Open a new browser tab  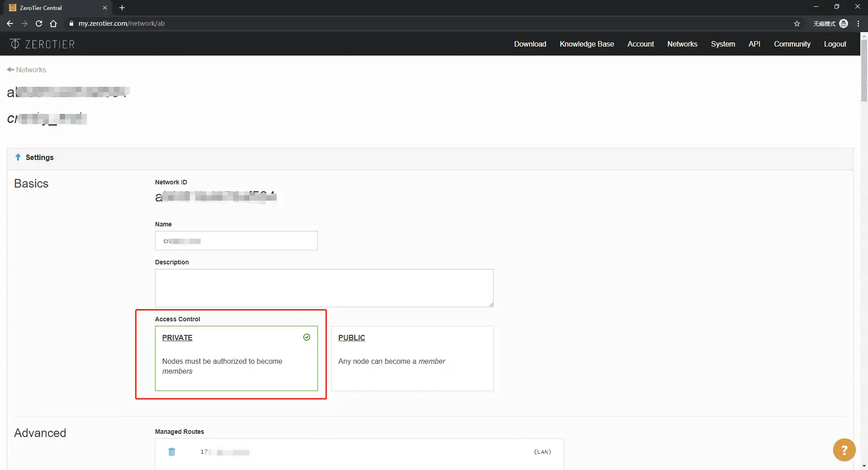(x=122, y=8)
